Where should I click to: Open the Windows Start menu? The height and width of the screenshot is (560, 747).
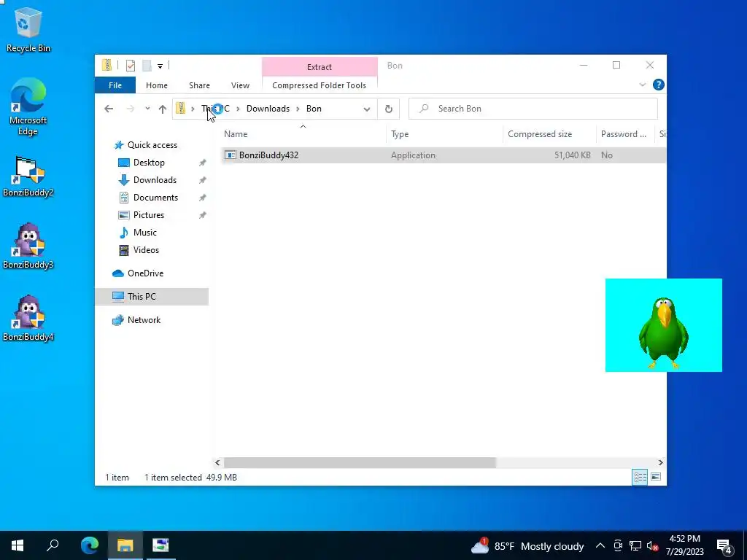(18, 545)
